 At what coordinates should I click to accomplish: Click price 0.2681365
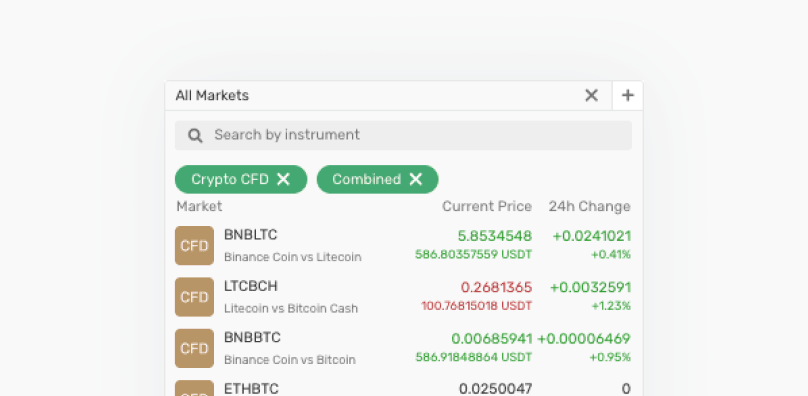(496, 288)
